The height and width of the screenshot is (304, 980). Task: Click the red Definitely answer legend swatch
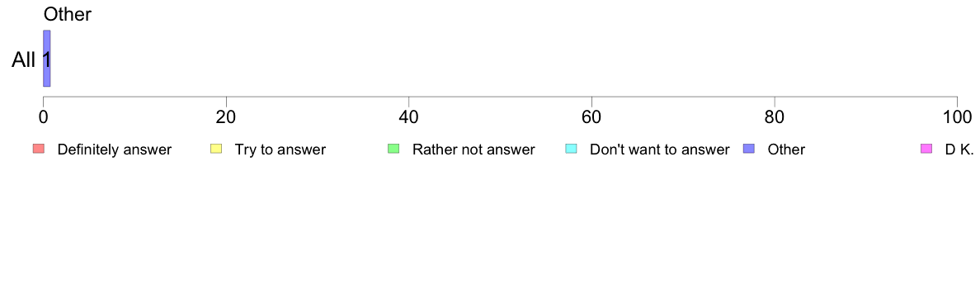tap(39, 149)
